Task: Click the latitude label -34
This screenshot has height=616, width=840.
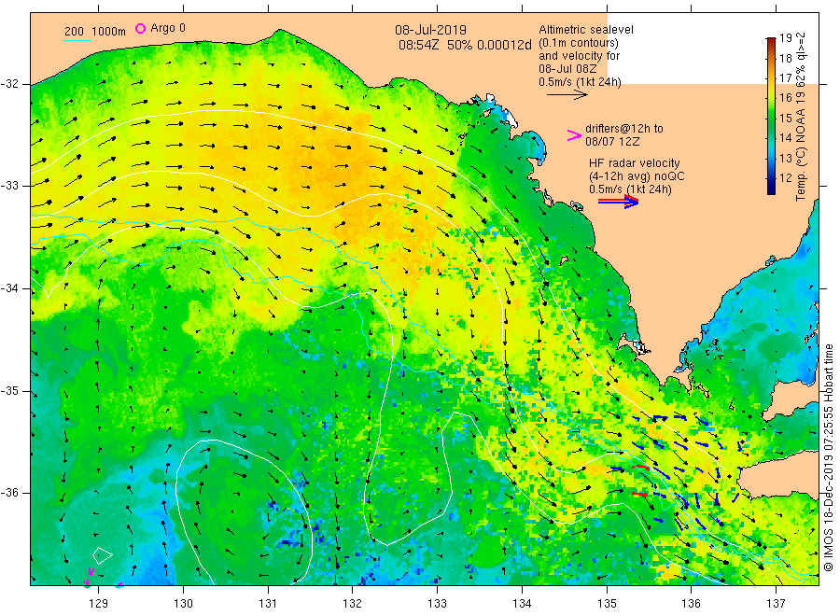Action: coord(9,288)
